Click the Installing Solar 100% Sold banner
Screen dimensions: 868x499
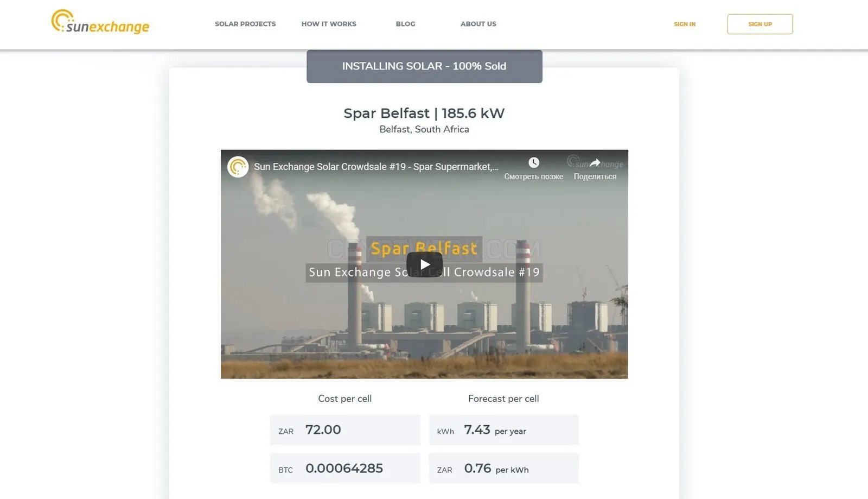click(424, 66)
